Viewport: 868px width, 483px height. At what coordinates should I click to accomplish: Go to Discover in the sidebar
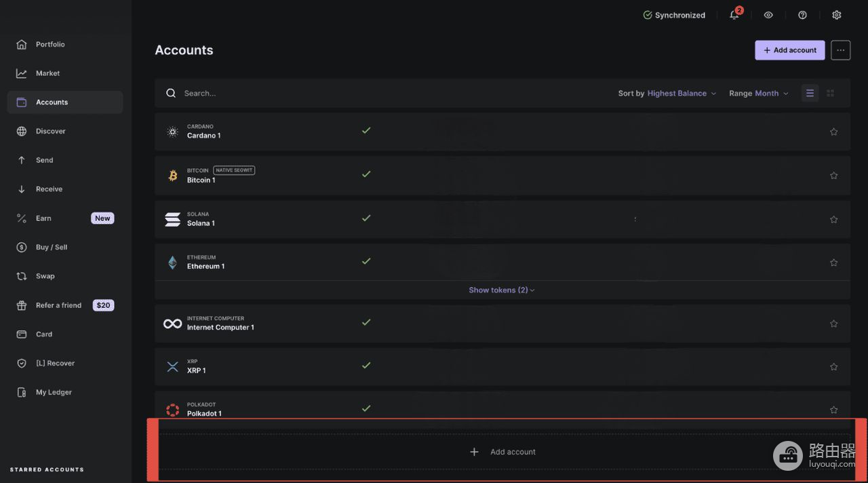point(65,131)
